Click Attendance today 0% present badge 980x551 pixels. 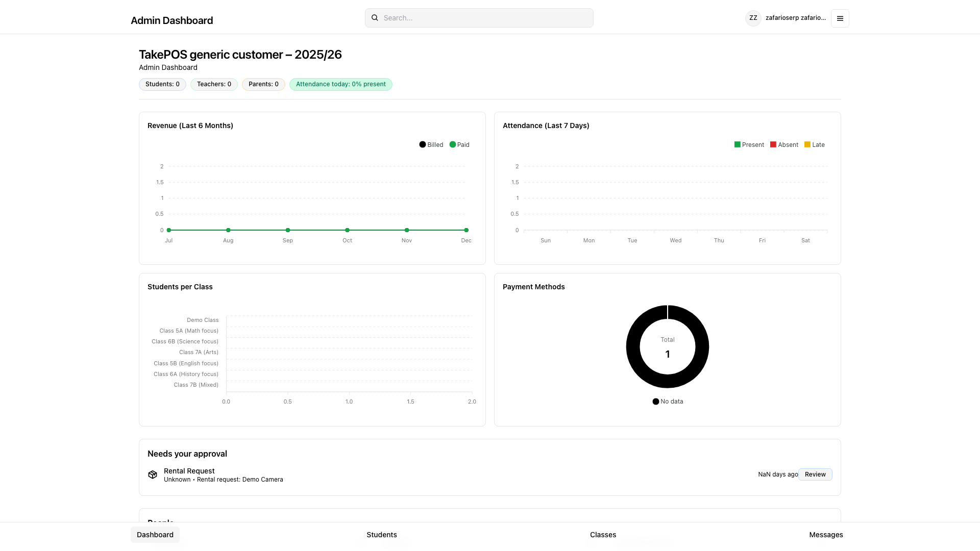coord(341,84)
